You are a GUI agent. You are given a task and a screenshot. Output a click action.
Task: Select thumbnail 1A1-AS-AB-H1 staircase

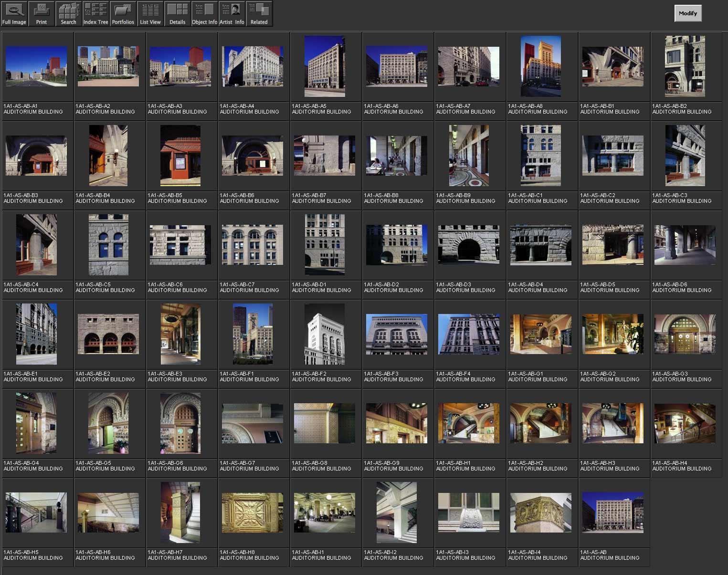click(x=469, y=423)
